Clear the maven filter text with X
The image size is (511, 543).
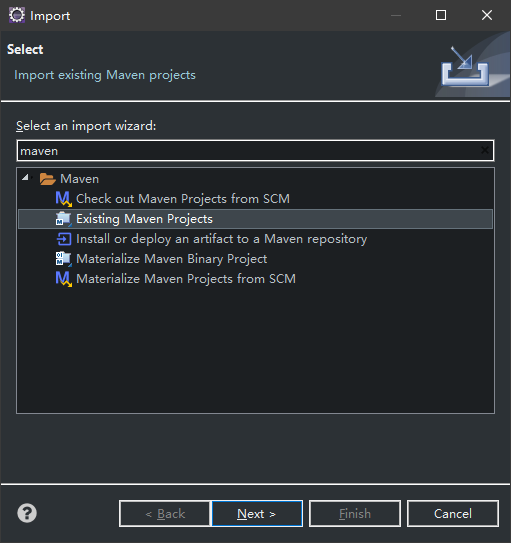click(485, 150)
